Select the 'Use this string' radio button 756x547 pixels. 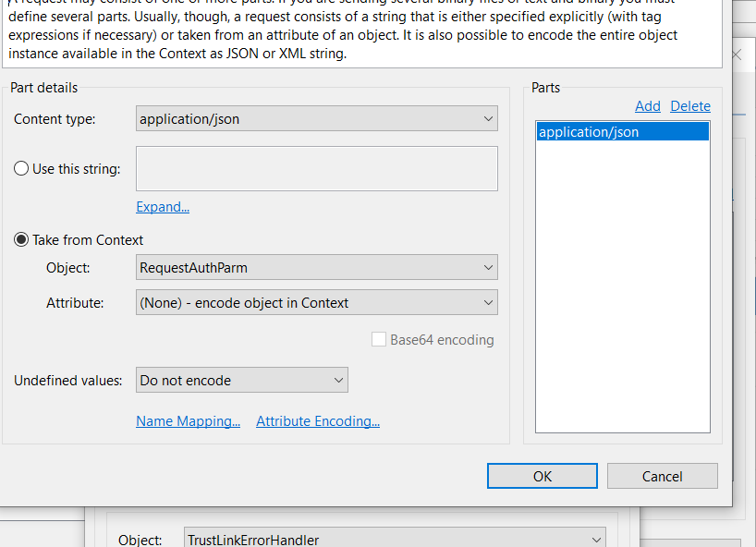click(21, 169)
